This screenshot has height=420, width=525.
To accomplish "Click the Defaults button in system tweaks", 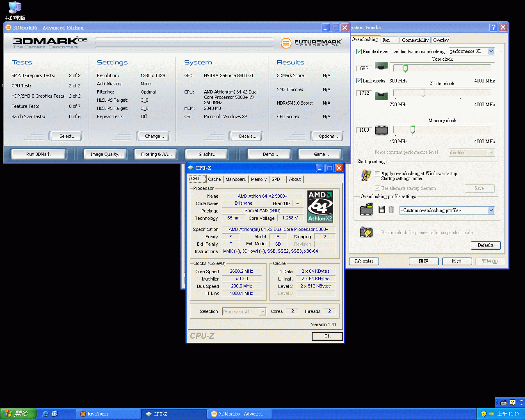I will point(486,245).
